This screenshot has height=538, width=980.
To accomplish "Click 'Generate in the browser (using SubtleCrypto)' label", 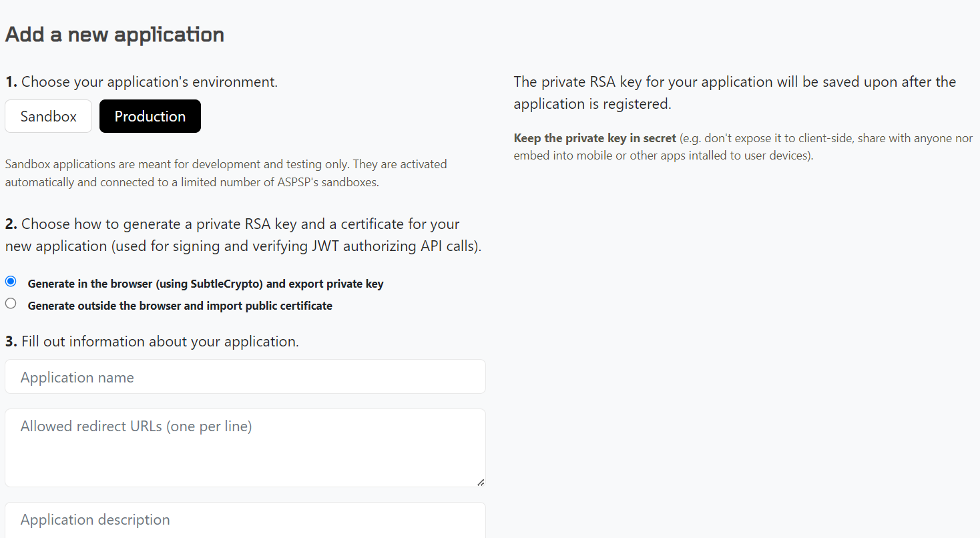I will click(206, 284).
